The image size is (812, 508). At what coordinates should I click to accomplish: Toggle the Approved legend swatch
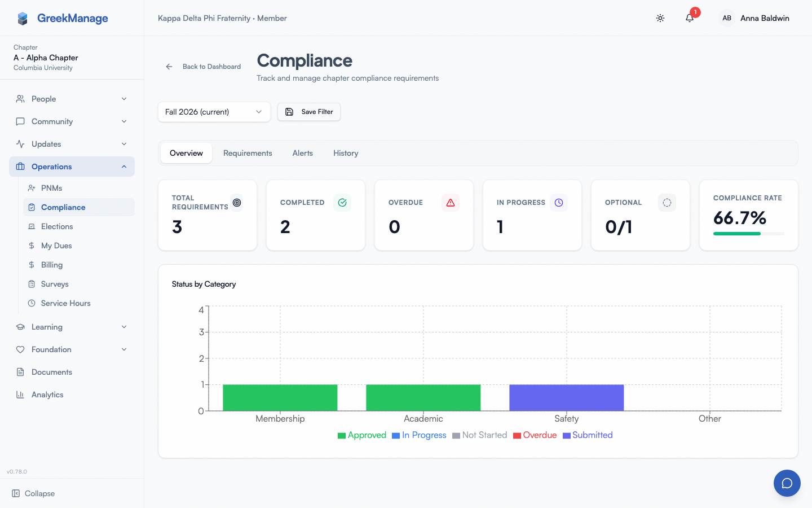tap(342, 436)
